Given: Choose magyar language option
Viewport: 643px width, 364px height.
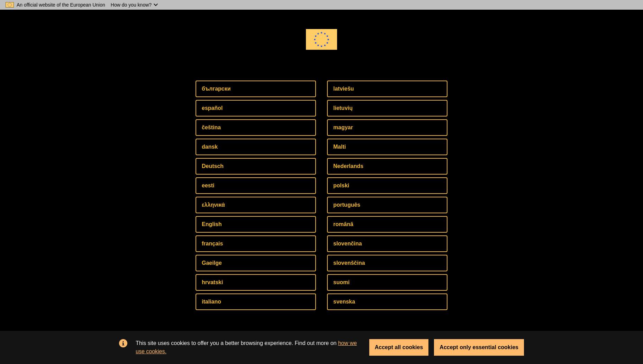Looking at the screenshot, I should [x=387, y=128].
